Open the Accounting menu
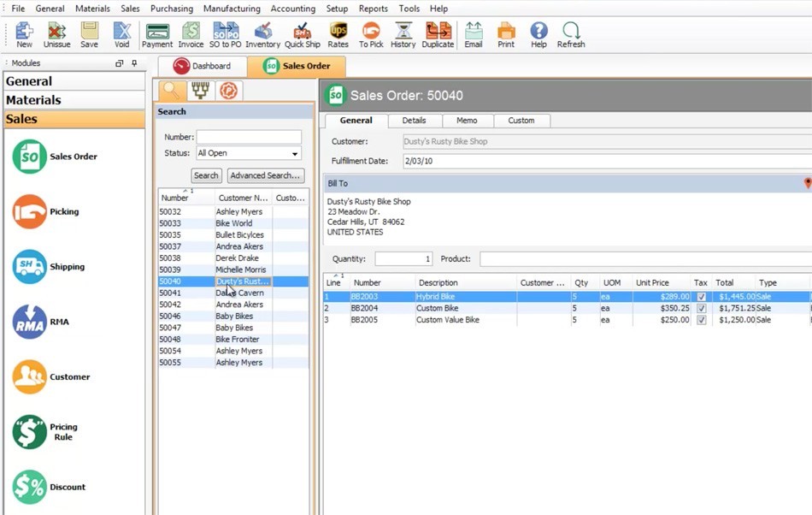The image size is (812, 515). pos(293,8)
